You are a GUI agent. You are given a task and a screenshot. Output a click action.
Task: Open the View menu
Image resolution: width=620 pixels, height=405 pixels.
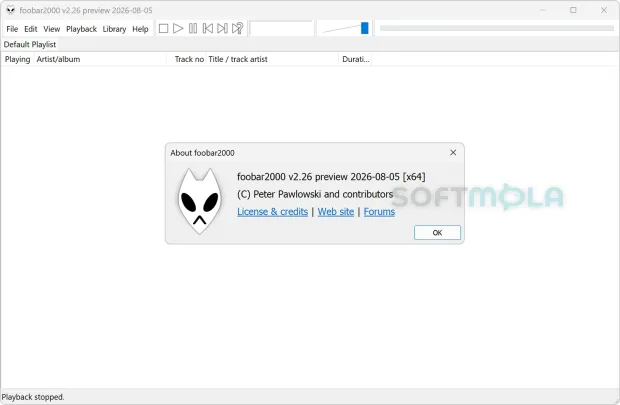(x=51, y=29)
